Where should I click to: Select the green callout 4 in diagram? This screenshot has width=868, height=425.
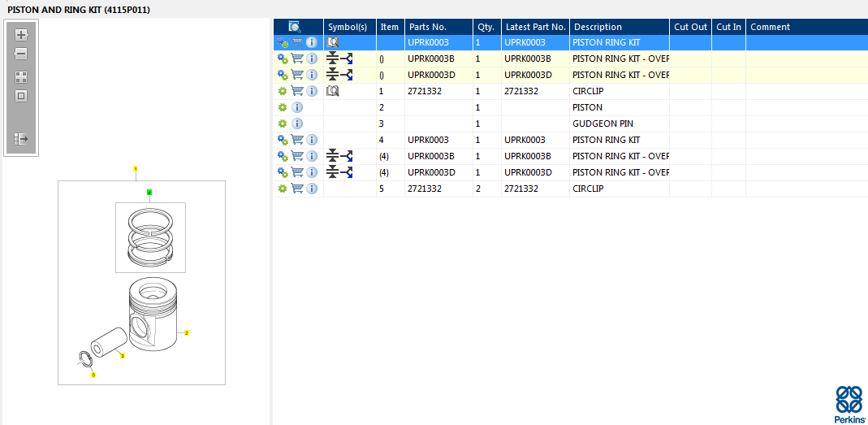149,193
